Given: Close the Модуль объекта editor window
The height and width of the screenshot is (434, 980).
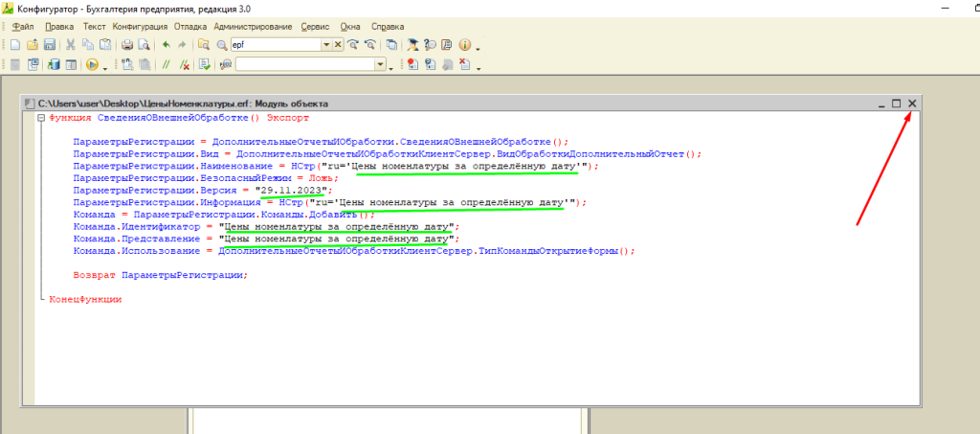Looking at the screenshot, I should pos(912,103).
